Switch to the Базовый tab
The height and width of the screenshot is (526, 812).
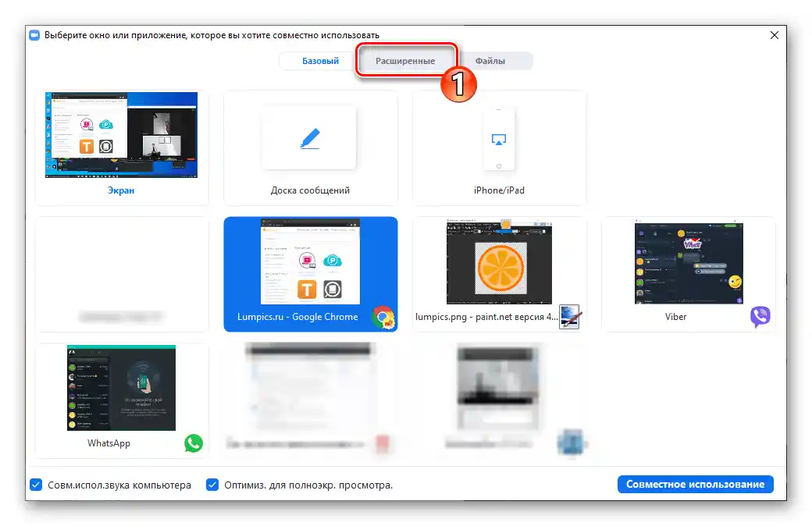click(x=321, y=60)
